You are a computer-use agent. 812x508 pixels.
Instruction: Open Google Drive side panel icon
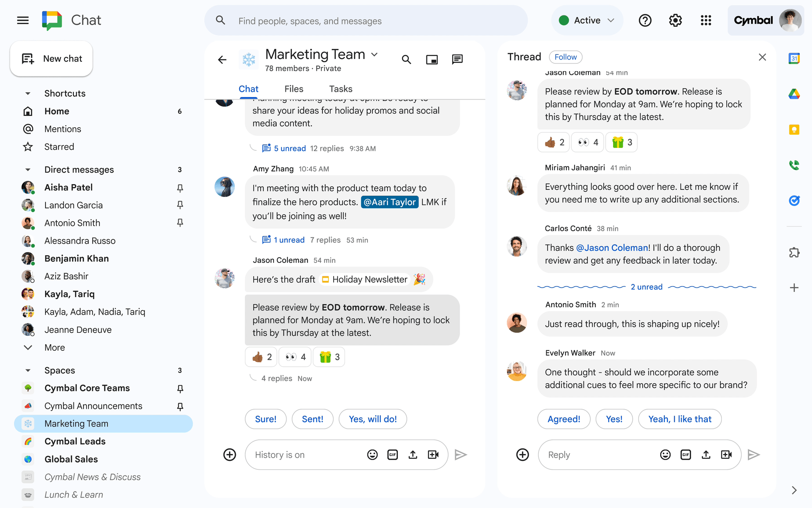point(794,94)
